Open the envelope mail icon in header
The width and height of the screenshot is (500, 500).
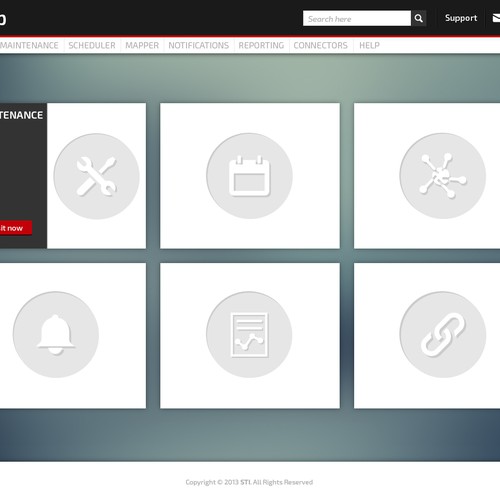coord(496,18)
